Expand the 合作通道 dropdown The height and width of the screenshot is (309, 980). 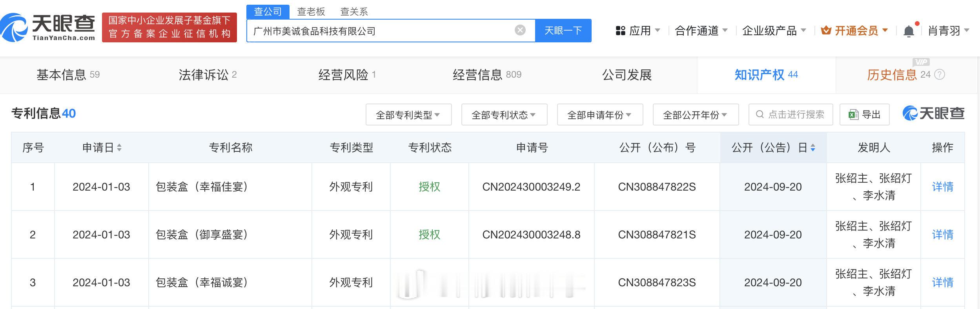point(701,31)
